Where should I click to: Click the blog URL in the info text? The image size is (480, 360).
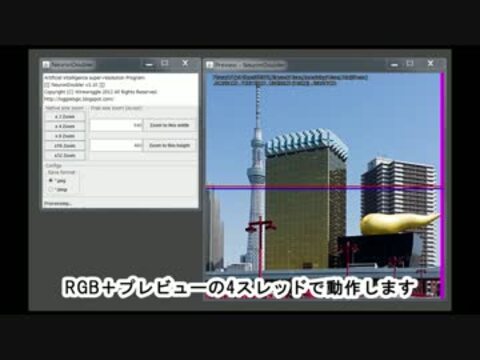(x=79, y=99)
